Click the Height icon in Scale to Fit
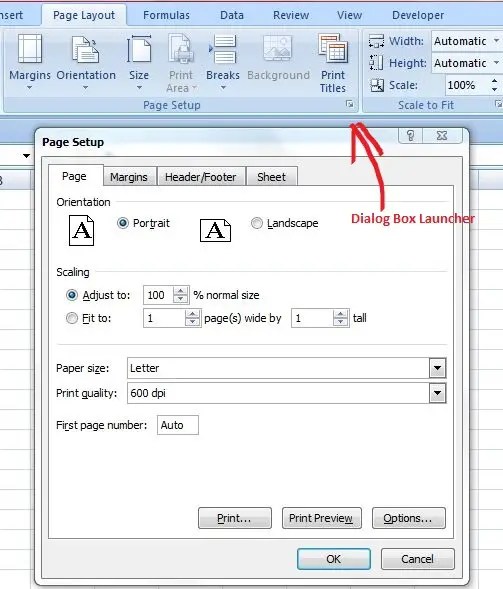Viewport: 503px width, 589px height. tap(376, 63)
